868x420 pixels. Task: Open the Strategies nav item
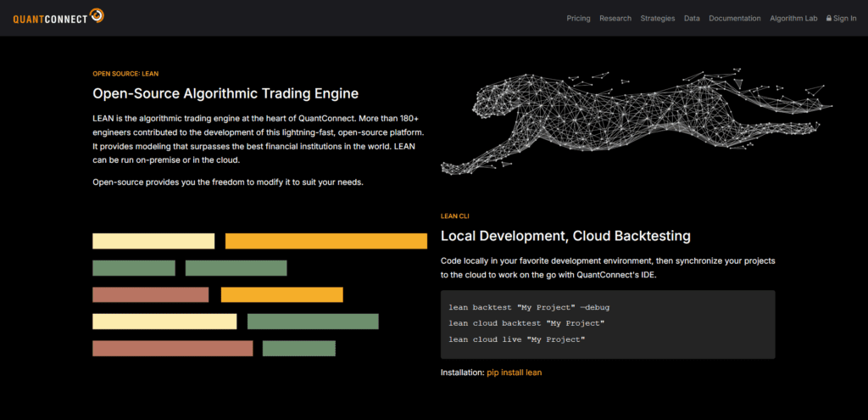tap(658, 19)
